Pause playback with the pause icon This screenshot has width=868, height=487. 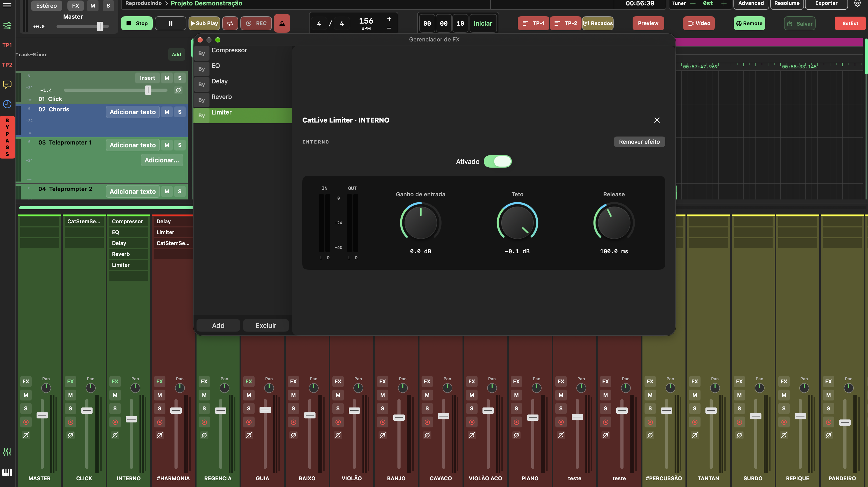click(171, 23)
